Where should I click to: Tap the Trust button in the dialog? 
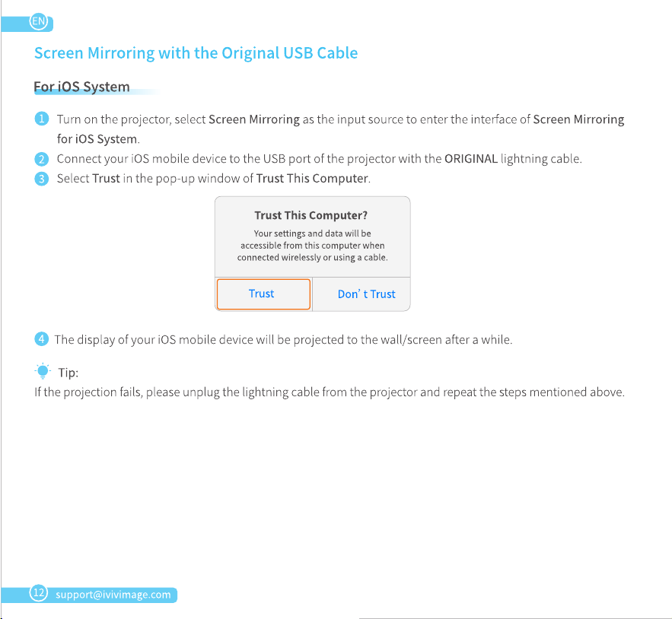[263, 294]
